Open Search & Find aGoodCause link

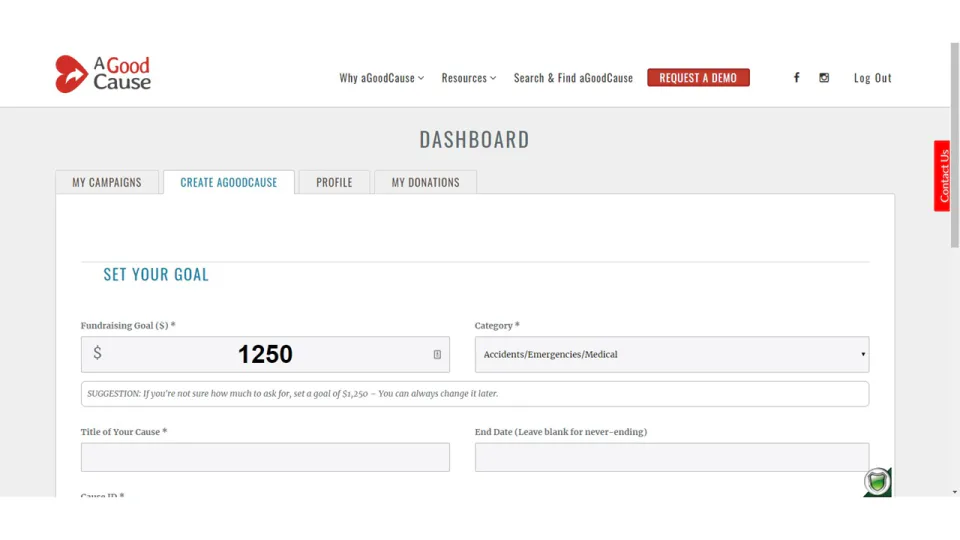[573, 78]
